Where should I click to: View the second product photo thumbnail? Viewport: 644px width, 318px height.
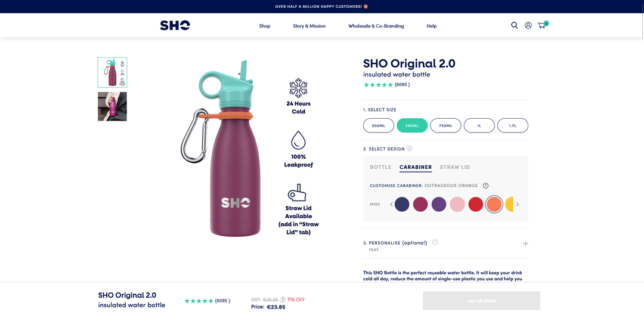point(112,106)
